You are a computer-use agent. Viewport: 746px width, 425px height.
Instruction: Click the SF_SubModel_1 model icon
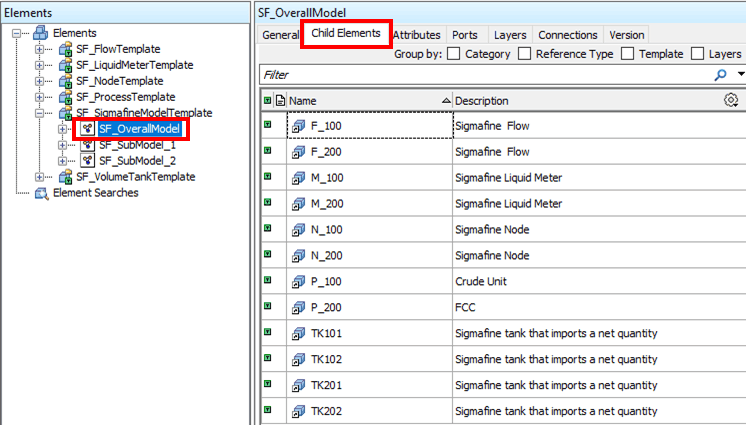point(88,145)
